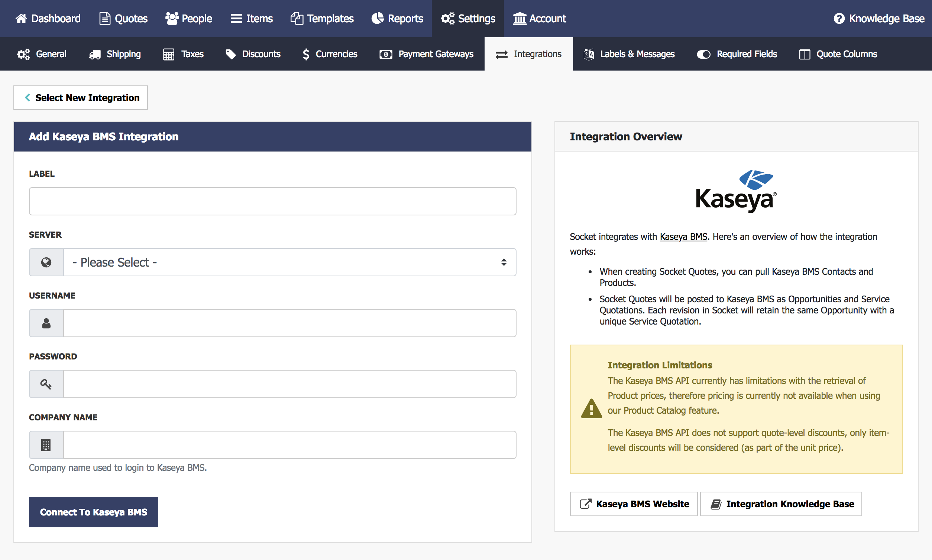Click the Items list icon
932x560 pixels.
[236, 19]
